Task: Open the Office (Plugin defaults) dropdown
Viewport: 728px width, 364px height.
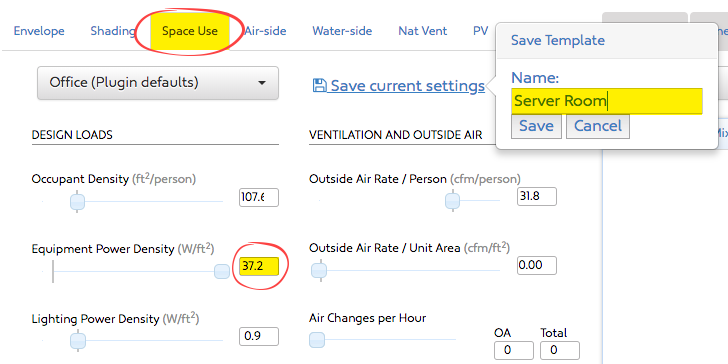Action: (158, 83)
